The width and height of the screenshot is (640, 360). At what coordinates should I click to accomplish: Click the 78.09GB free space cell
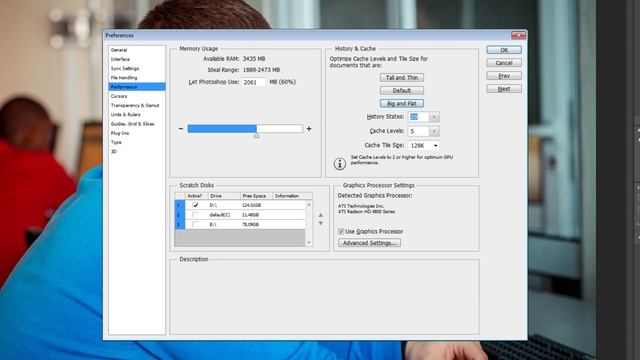pyautogui.click(x=250, y=224)
